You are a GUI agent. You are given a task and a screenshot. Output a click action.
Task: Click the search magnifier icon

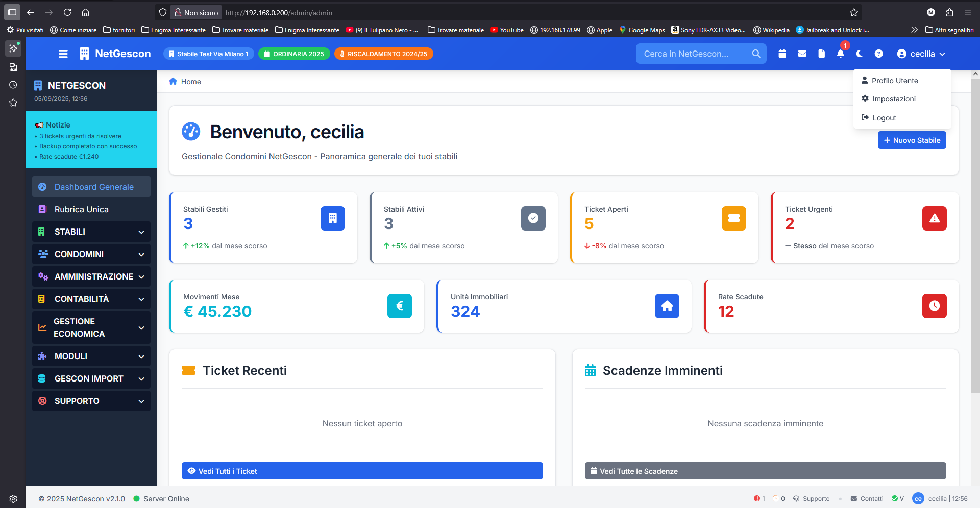tap(756, 54)
